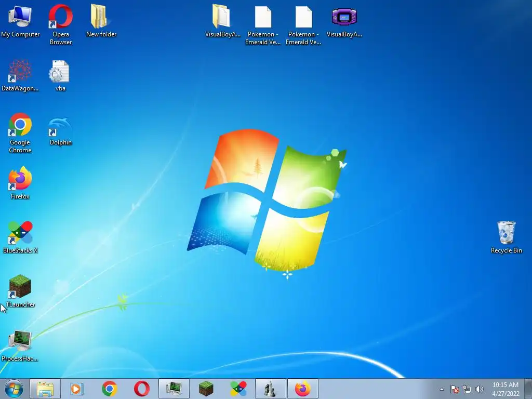Select the Google Chrome desktop shortcut
This screenshot has height=399, width=532.
tap(20, 133)
